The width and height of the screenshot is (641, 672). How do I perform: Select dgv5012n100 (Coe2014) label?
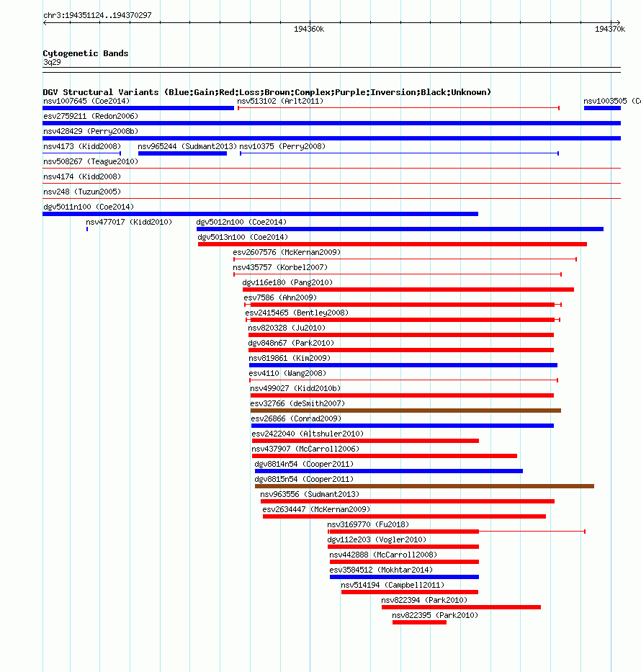click(241, 222)
